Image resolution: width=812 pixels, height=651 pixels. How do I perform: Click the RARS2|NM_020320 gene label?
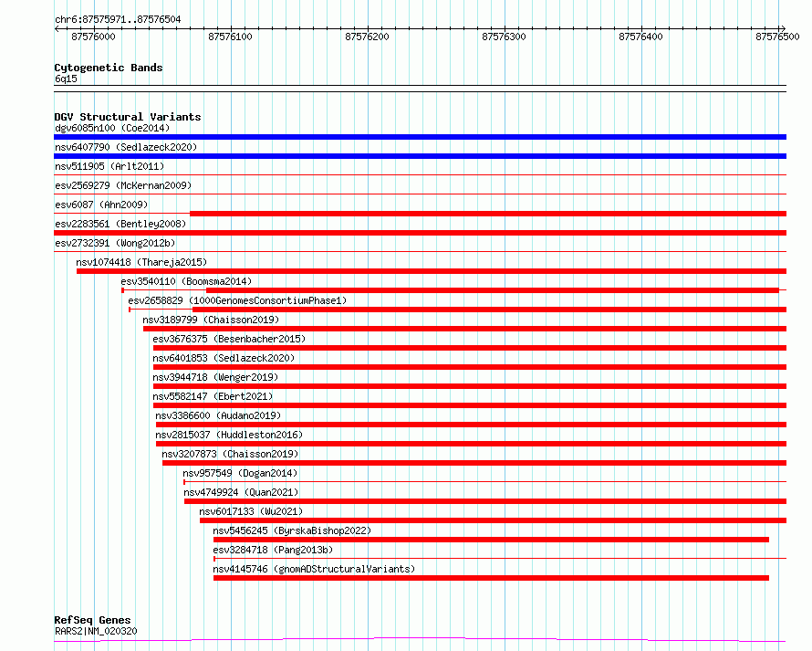96,631
